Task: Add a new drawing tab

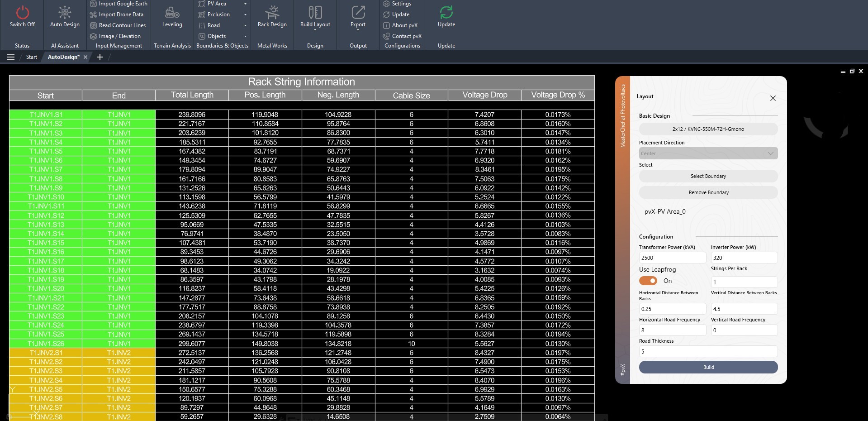Action: [x=100, y=57]
